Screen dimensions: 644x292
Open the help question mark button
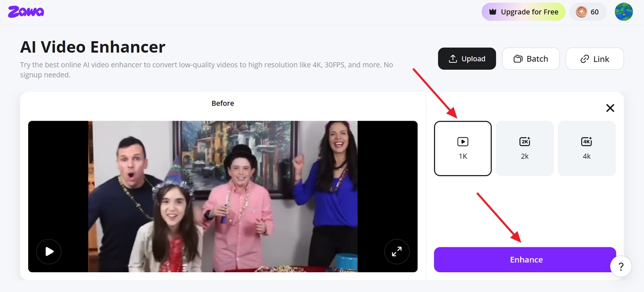click(621, 267)
